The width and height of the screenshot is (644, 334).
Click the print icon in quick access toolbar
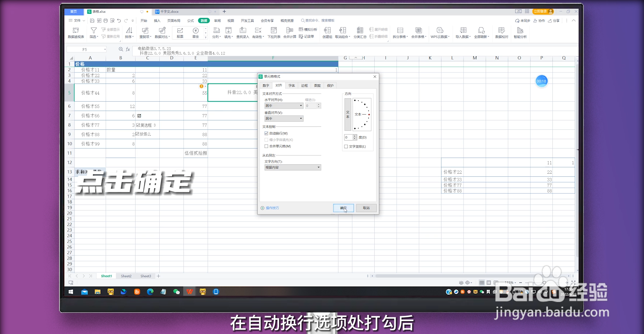coord(106,21)
